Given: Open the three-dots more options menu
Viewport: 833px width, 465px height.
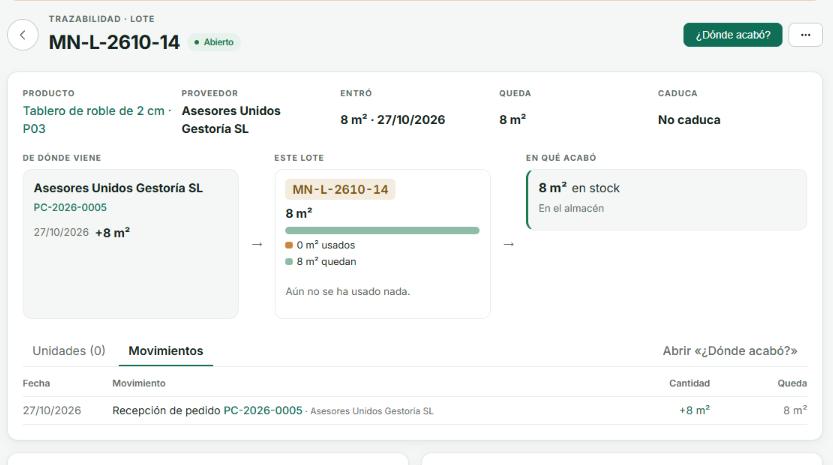Looking at the screenshot, I should pyautogui.click(x=805, y=35).
